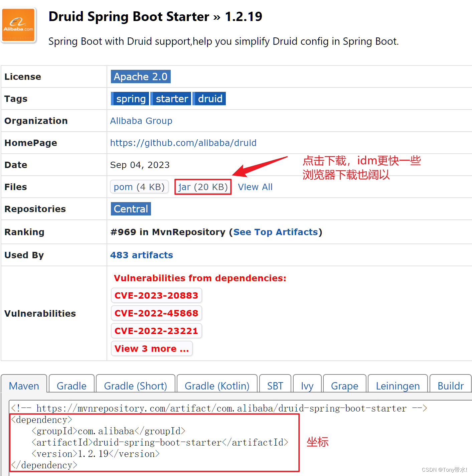Viewport: 472px width, 476px height.
Task: Click the date Sep 04, 2023
Action: coord(140,165)
